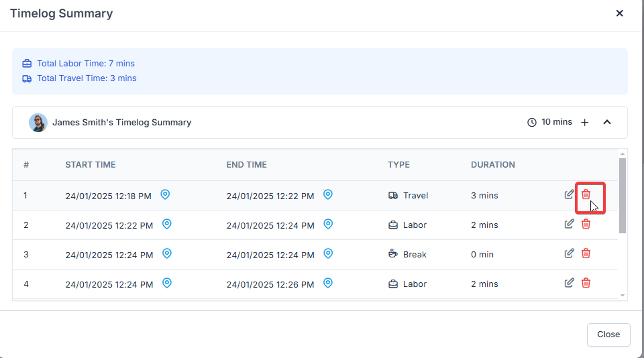Click the scrollbar up arrow in the table
The width and height of the screenshot is (644, 358).
point(623,154)
